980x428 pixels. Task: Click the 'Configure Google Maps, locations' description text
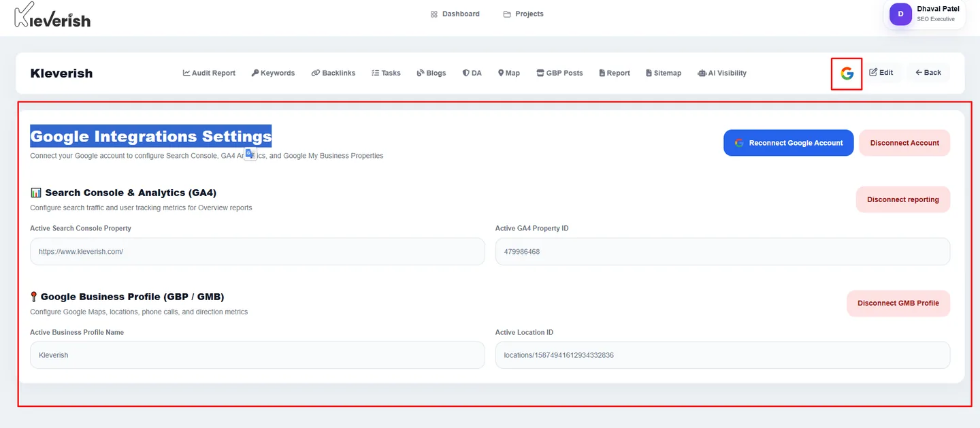(139, 312)
